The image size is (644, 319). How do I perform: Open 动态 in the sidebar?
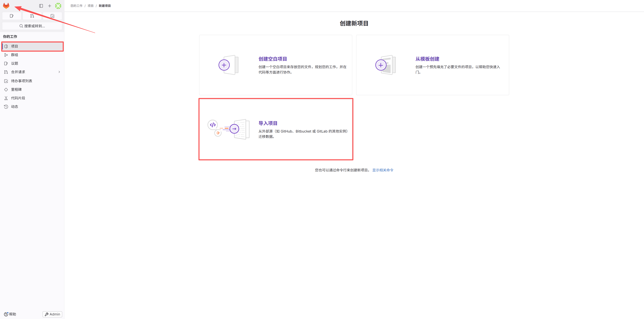point(32,107)
